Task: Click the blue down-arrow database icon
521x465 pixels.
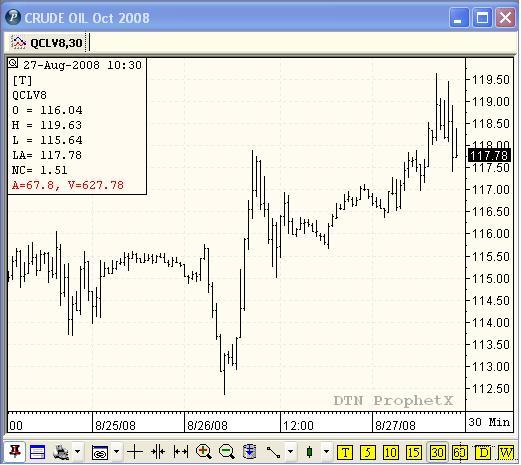Action: click(250, 452)
